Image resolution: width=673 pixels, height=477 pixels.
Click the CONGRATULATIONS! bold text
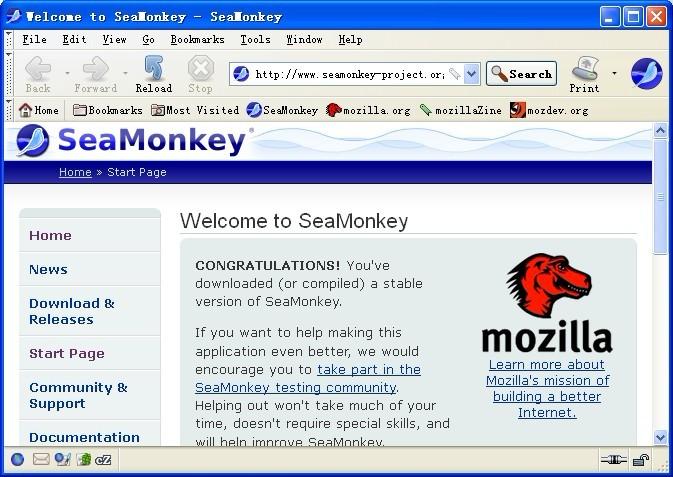point(268,265)
